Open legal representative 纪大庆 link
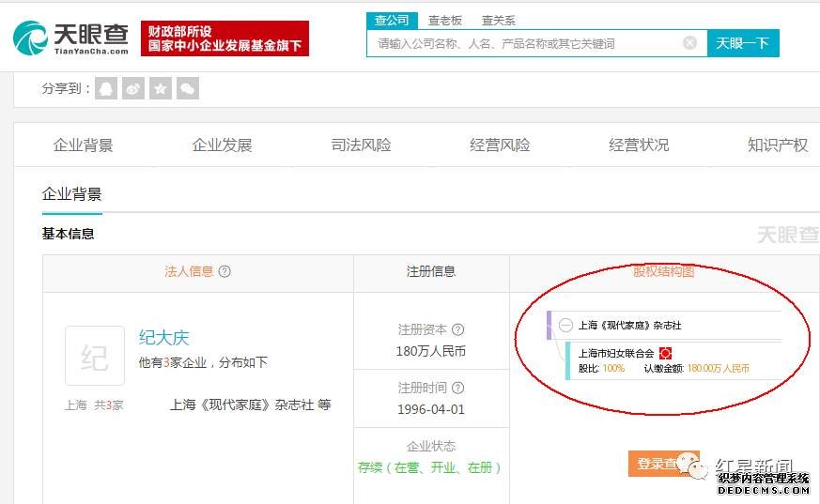Image resolution: width=820 pixels, height=504 pixels. 163,337
